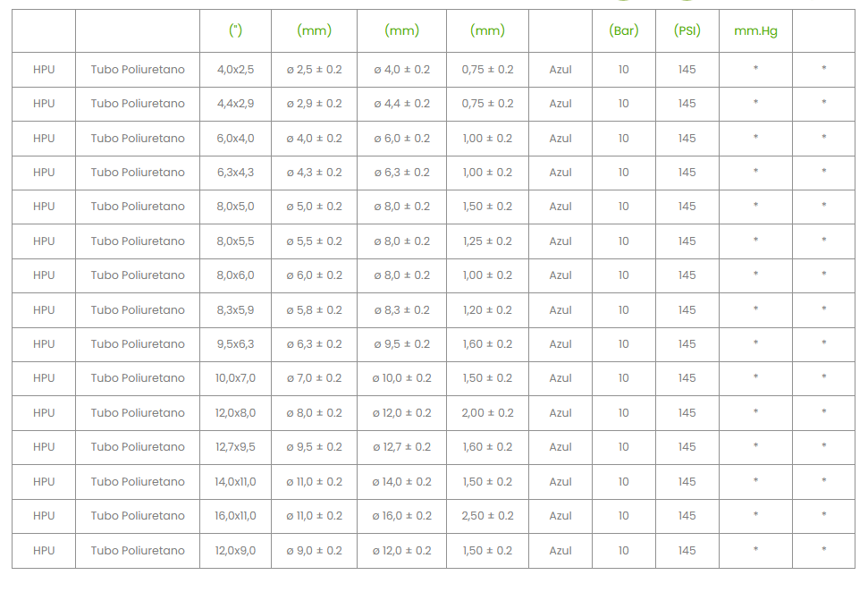868x592 pixels.
Task: Click wall thickness 2,50 ± 0.2
Action: pos(487,516)
